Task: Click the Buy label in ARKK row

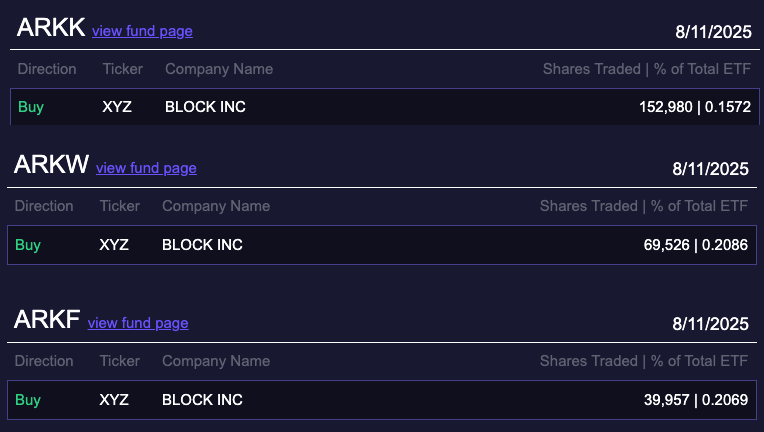Action: [31, 107]
